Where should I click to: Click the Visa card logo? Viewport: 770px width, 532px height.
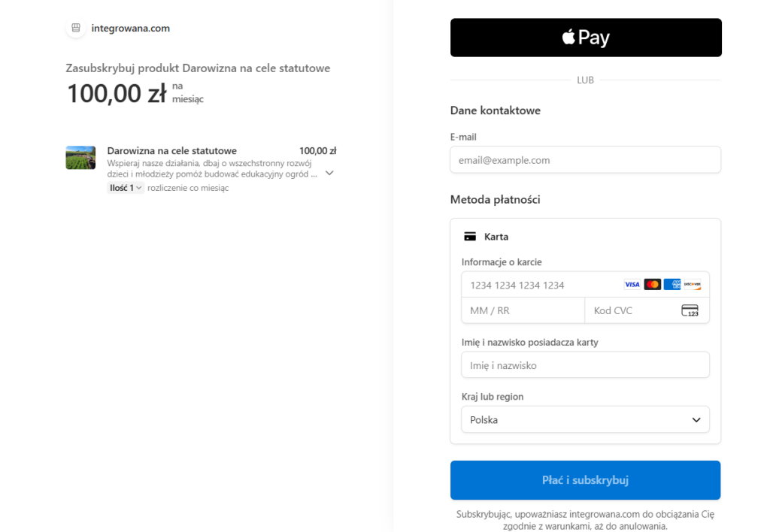[x=632, y=285]
